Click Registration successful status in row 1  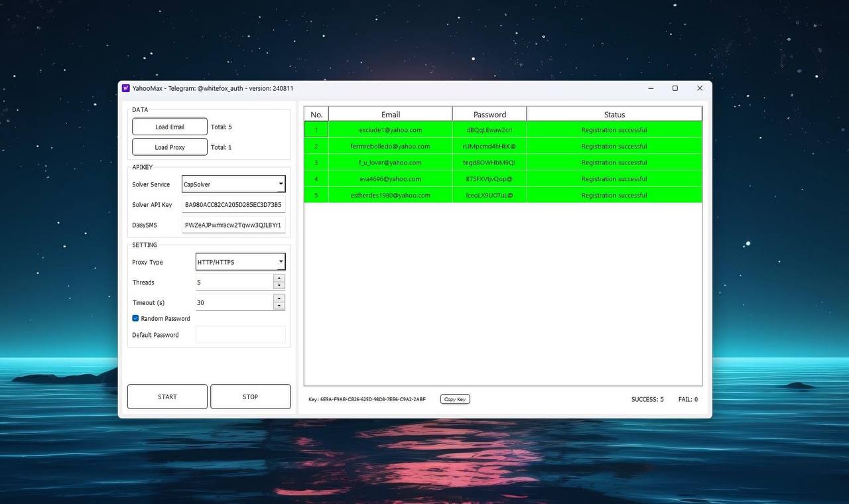coord(614,130)
